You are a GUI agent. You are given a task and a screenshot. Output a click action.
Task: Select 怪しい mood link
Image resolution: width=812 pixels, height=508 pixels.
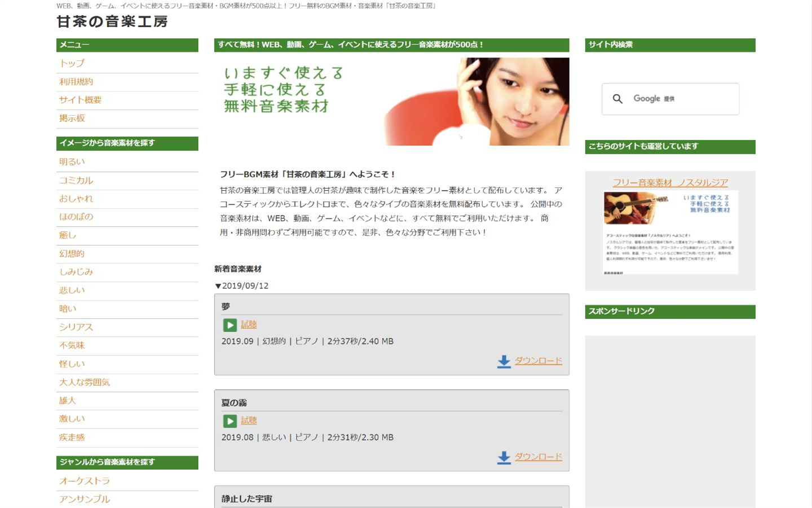pyautogui.click(x=72, y=364)
